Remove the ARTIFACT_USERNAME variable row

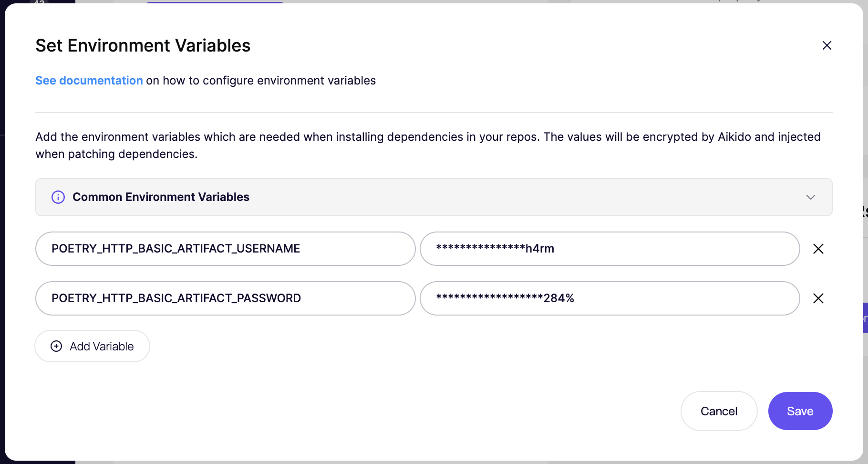point(818,249)
